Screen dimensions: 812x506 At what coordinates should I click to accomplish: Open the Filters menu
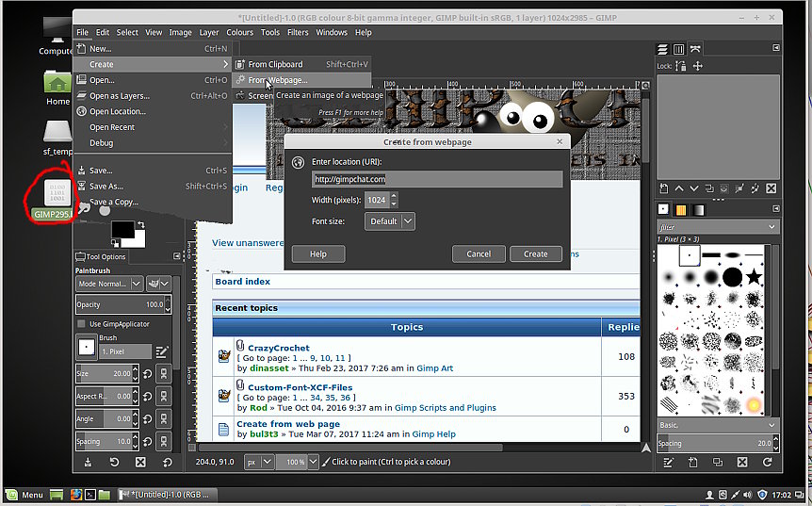tap(298, 32)
